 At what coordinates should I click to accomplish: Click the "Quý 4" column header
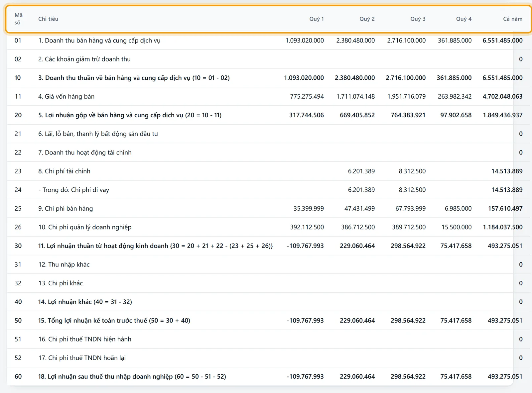pyautogui.click(x=464, y=19)
